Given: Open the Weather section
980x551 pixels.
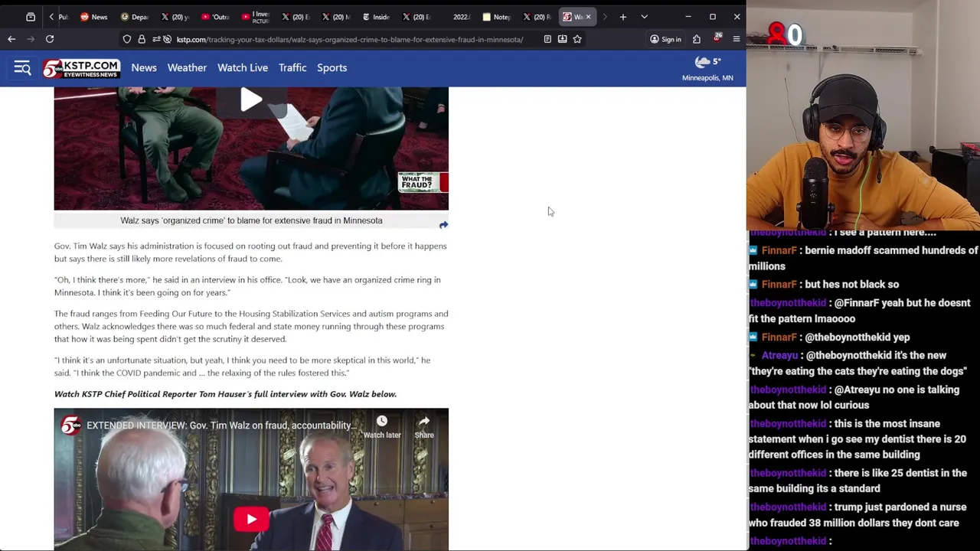Looking at the screenshot, I should coord(187,67).
